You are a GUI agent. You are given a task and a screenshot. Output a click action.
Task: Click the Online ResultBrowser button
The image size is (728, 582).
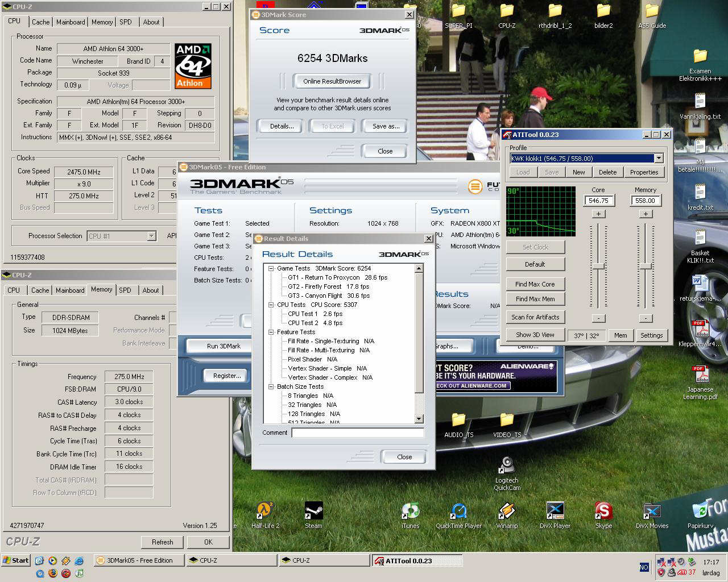pos(332,81)
